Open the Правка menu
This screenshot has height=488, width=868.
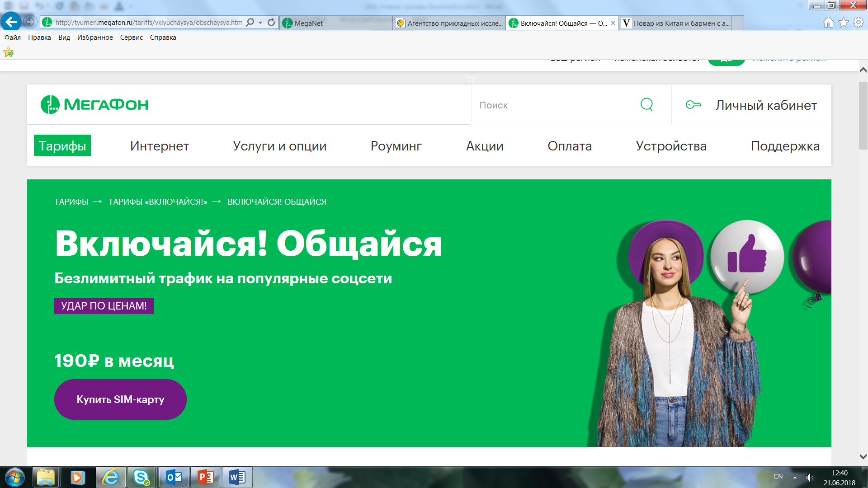click(39, 38)
